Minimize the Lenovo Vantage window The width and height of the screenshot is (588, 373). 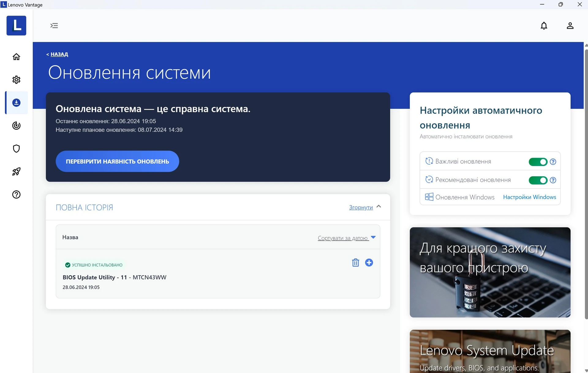point(542,4)
